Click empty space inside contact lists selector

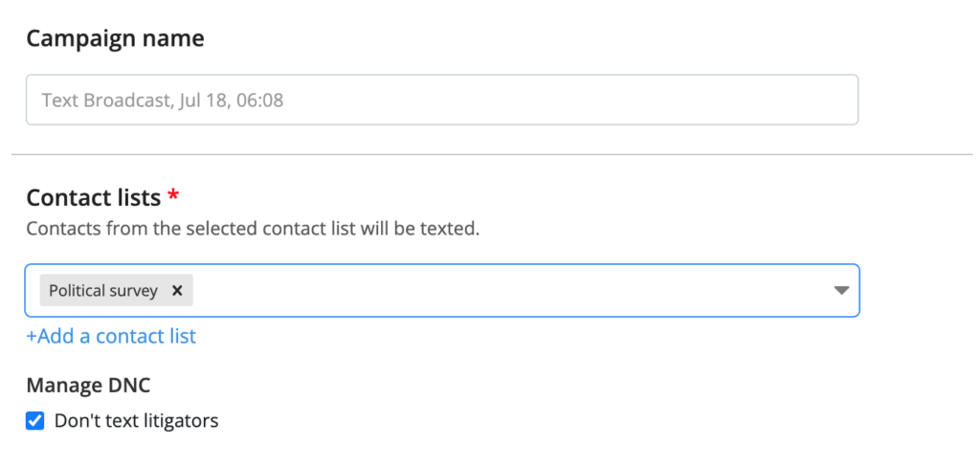[x=513, y=291]
